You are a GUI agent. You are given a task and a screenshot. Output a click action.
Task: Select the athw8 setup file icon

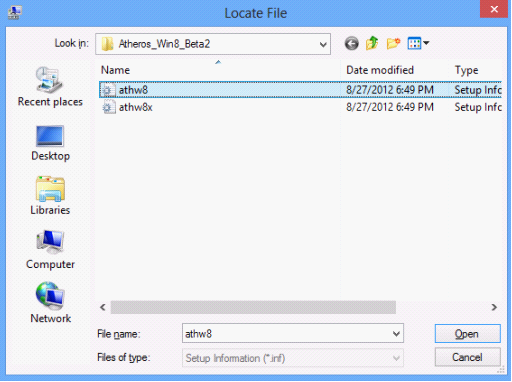(x=108, y=90)
